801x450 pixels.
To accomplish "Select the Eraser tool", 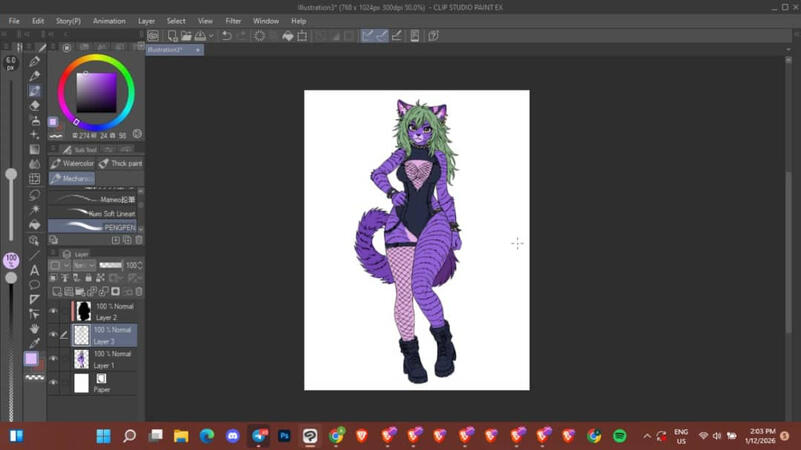I will pyautogui.click(x=34, y=106).
